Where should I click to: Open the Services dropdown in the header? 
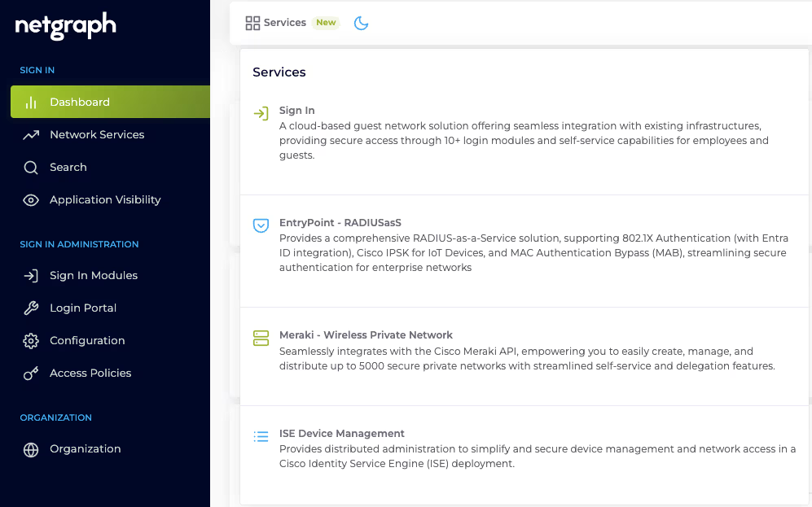285,23
